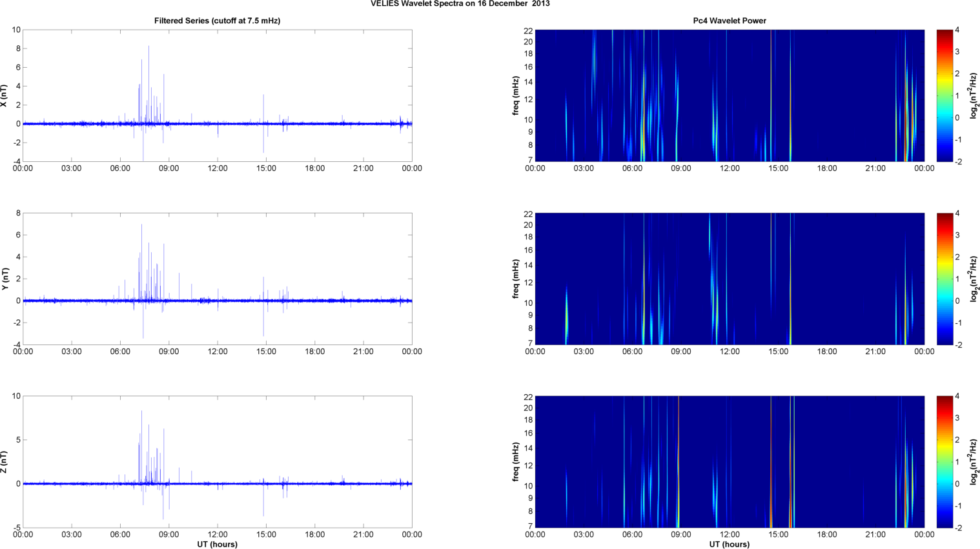This screenshot has height=549, width=980.
Task: Click the middle wavelet spectrogram colorbar
Action: tap(944, 279)
